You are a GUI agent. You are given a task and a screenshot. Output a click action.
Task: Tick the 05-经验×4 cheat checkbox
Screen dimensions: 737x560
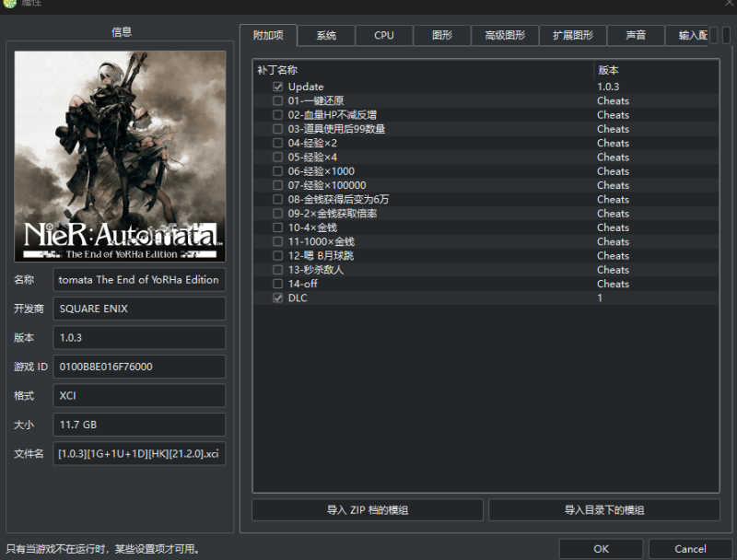[278, 157]
